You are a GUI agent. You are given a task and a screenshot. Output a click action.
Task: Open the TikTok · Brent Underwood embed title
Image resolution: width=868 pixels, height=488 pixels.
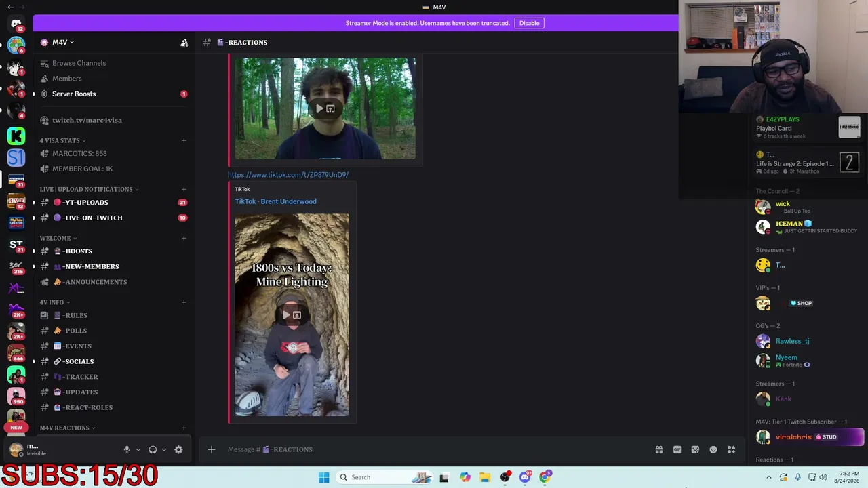click(275, 201)
